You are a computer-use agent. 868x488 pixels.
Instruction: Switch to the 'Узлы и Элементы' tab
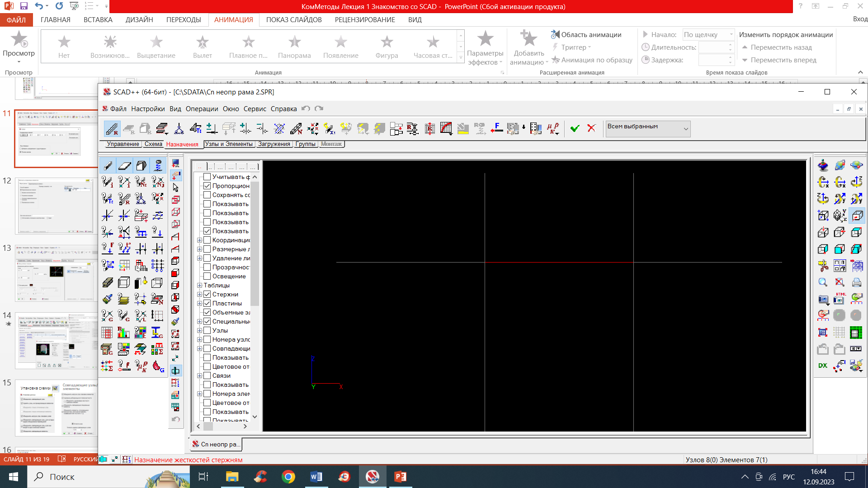pos(228,144)
